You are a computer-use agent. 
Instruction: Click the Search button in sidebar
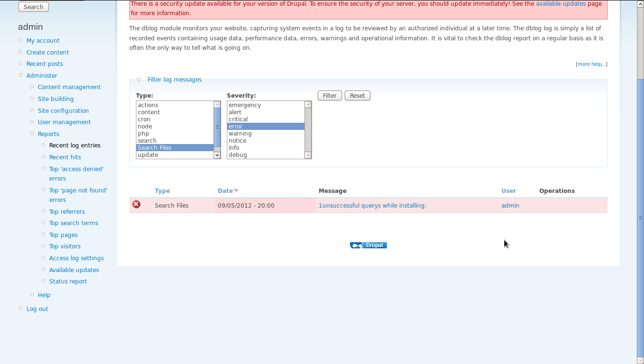[33, 7]
